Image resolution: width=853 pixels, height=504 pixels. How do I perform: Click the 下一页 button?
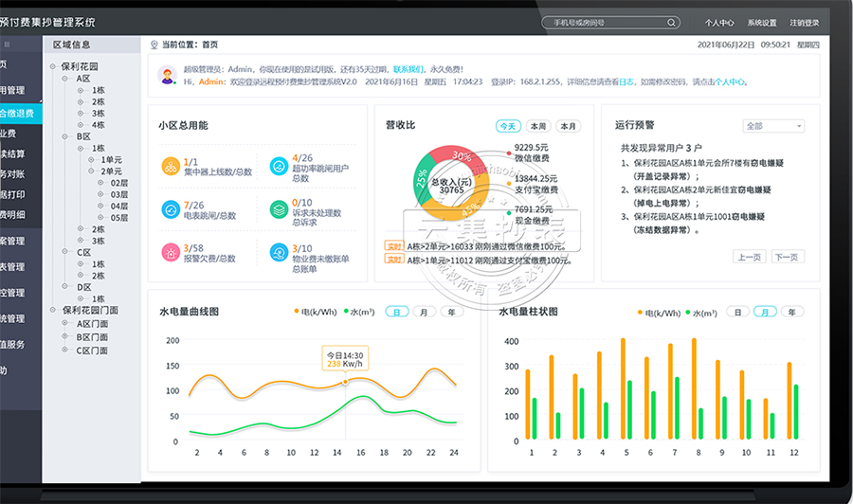coord(787,257)
